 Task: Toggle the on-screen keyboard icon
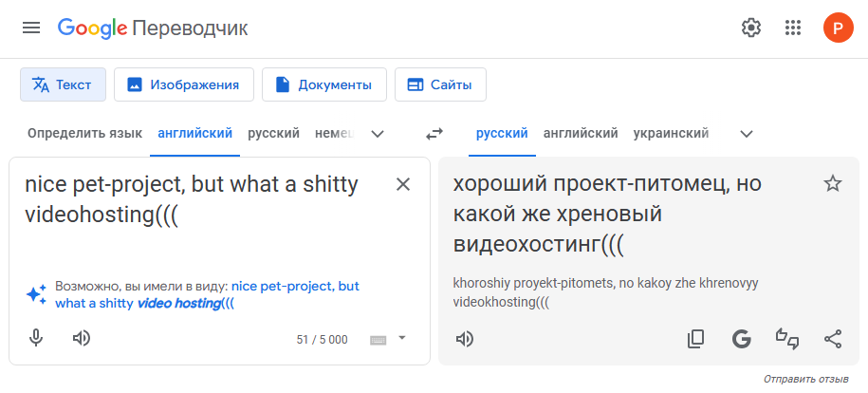[379, 340]
